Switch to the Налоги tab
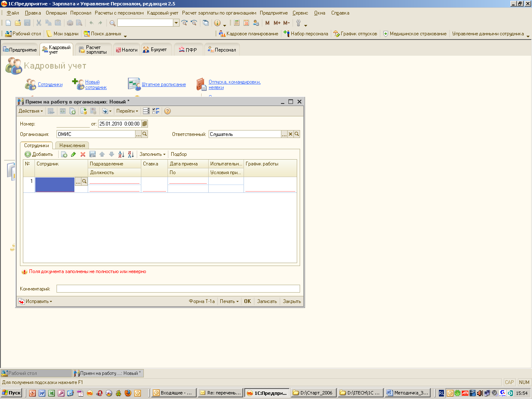This screenshot has width=532, height=399. coord(126,49)
